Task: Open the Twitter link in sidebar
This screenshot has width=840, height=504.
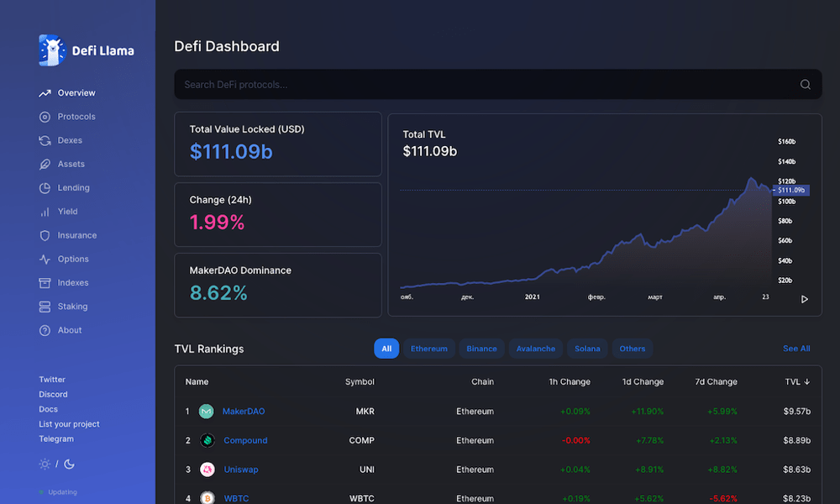Action: coord(52,379)
